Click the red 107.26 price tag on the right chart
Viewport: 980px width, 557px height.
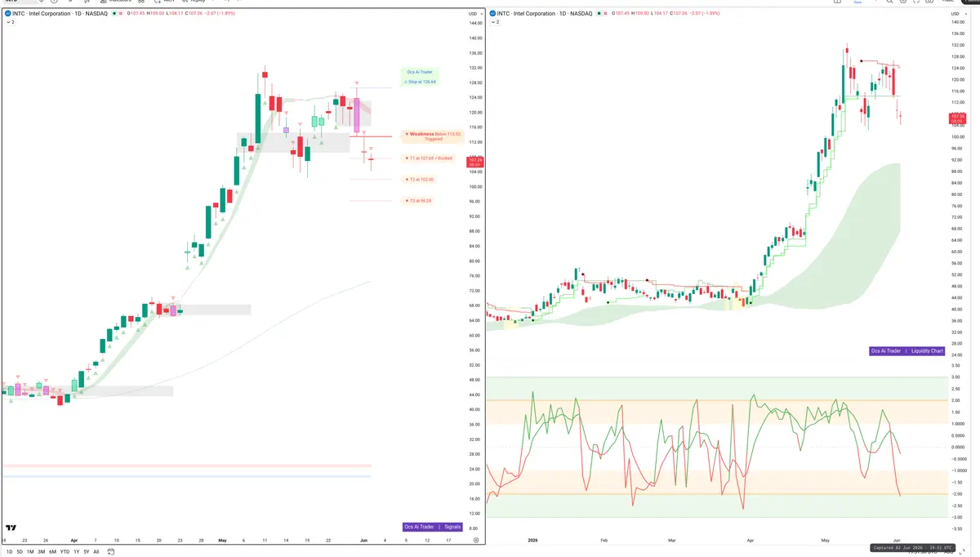click(958, 118)
